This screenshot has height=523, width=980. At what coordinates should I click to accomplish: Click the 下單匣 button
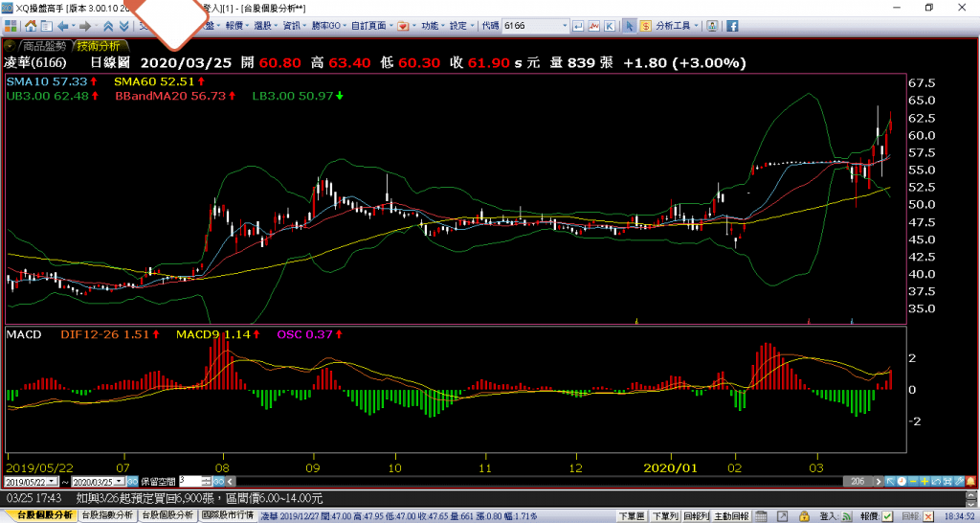click(630, 515)
